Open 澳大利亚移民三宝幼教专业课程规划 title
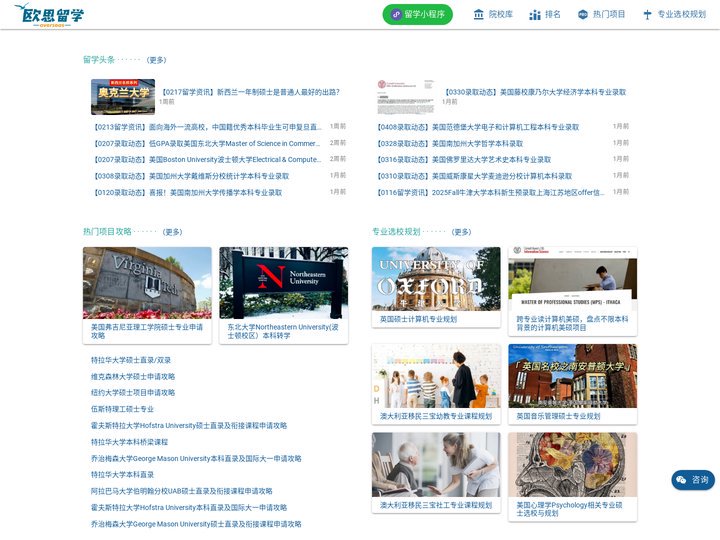720x540 pixels. coord(436,416)
